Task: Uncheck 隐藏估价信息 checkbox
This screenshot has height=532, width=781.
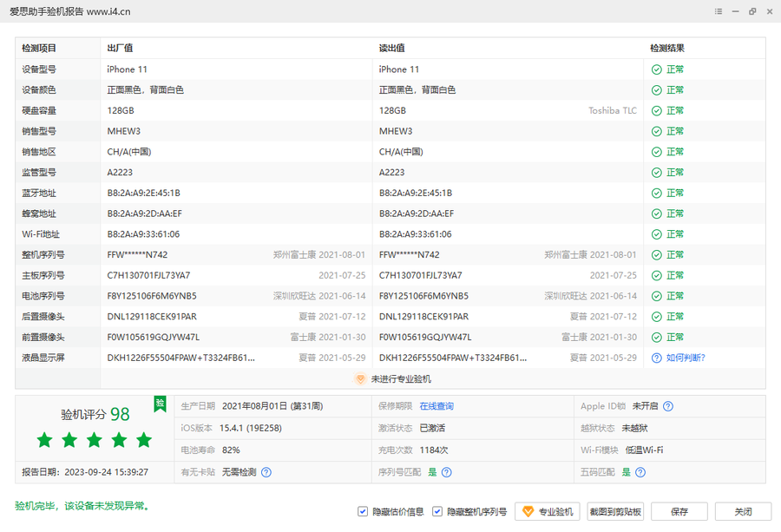Action: coord(363,512)
